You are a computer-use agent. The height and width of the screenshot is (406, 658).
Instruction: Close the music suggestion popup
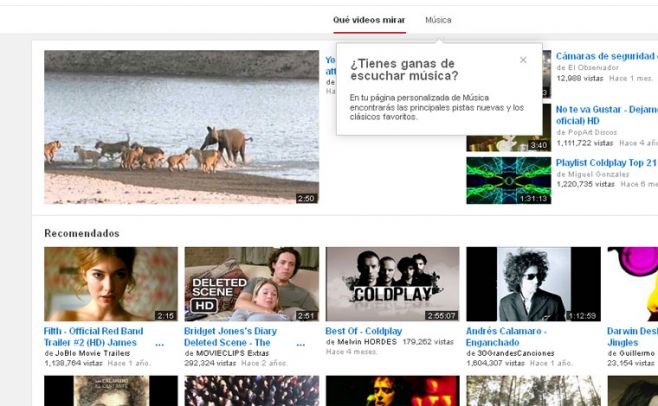click(523, 60)
